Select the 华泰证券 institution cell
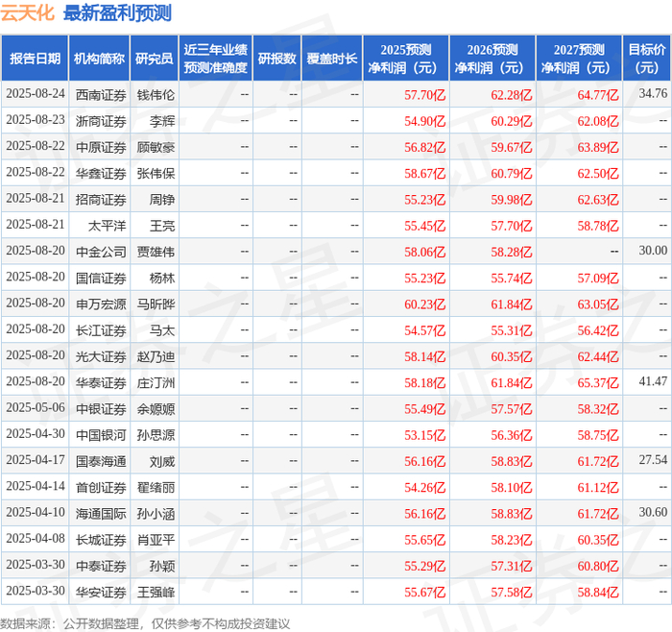 tap(101, 383)
